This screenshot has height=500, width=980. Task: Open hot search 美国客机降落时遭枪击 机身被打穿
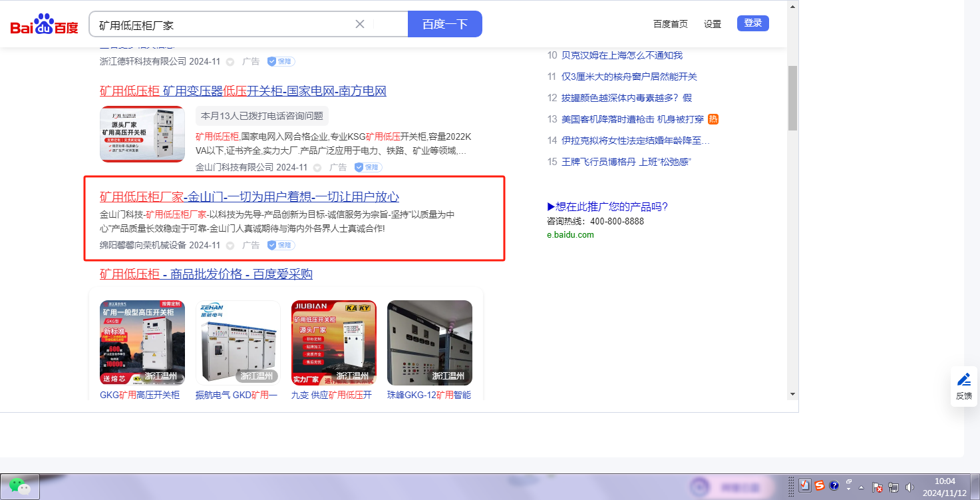pyautogui.click(x=633, y=119)
